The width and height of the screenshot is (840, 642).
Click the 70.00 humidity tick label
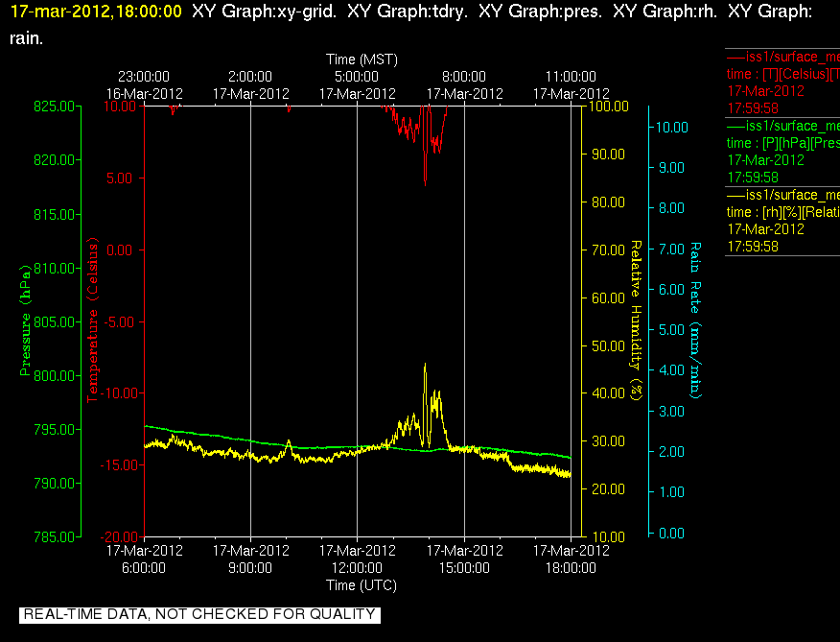pyautogui.click(x=609, y=250)
